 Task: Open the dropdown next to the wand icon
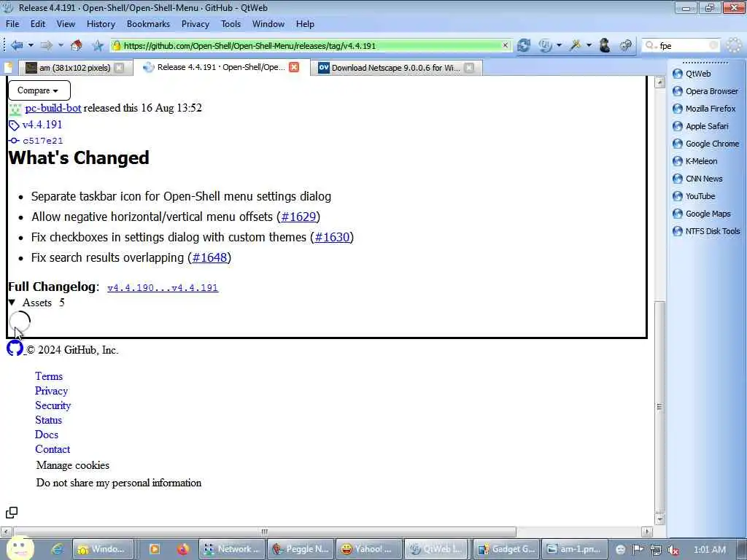click(x=589, y=45)
